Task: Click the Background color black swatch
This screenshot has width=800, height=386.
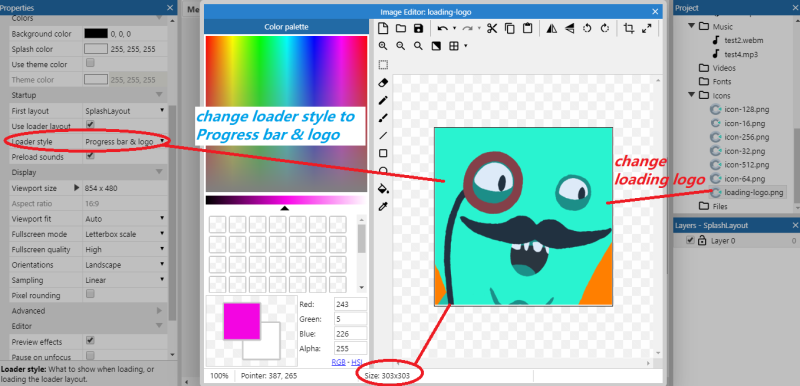Action: pos(96,34)
